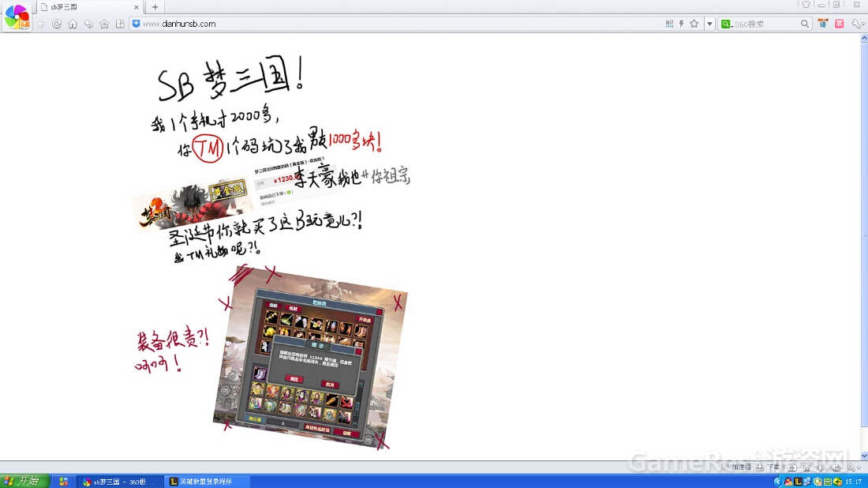Bookmark this page with the address bar star
868x488 pixels.
pos(694,24)
